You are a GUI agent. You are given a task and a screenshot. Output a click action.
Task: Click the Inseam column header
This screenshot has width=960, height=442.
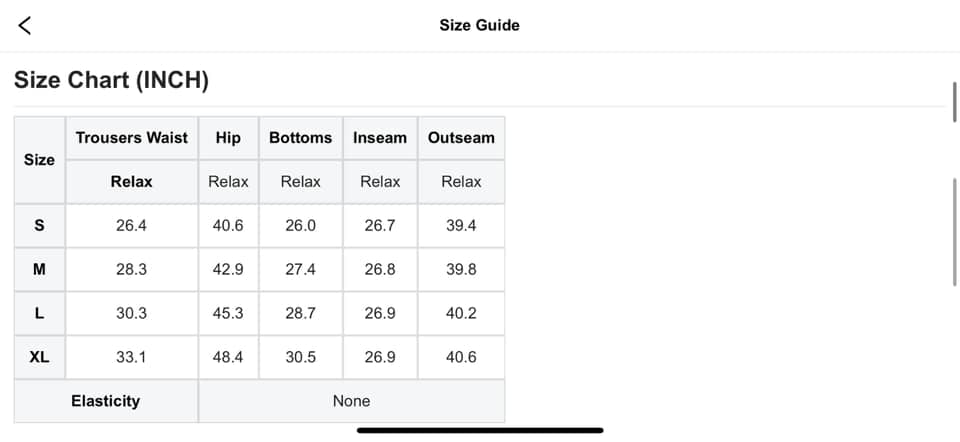pos(380,138)
